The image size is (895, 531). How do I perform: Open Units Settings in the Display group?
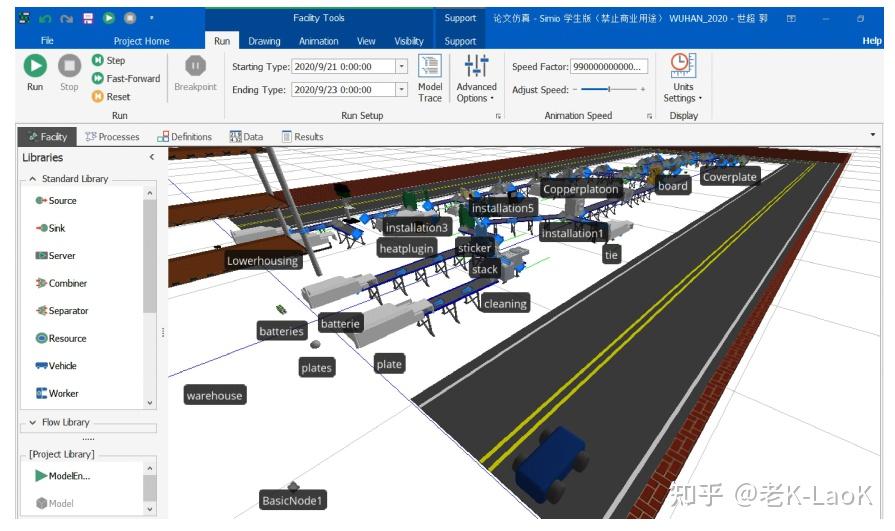(x=683, y=78)
